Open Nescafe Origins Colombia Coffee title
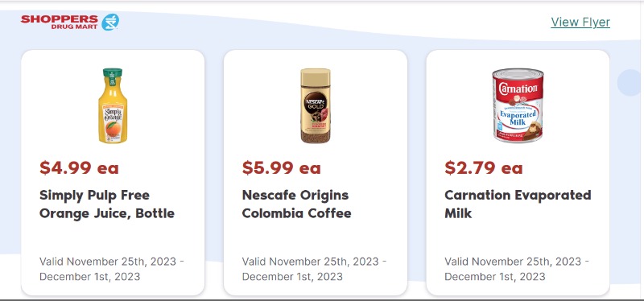Viewport: 644px width, 301px height. tap(296, 204)
